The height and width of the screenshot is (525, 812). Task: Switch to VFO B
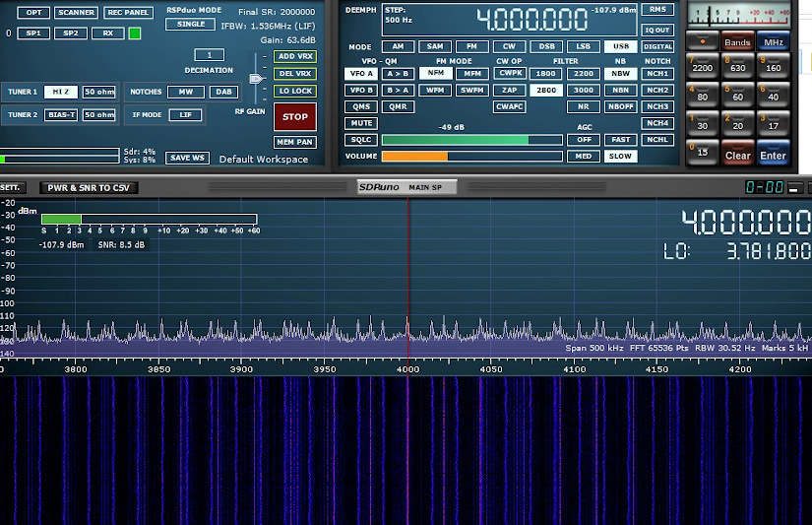(x=361, y=91)
